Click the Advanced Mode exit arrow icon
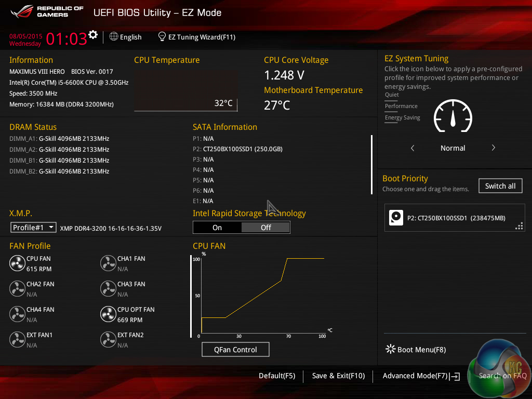The width and height of the screenshot is (532, 399). click(455, 376)
